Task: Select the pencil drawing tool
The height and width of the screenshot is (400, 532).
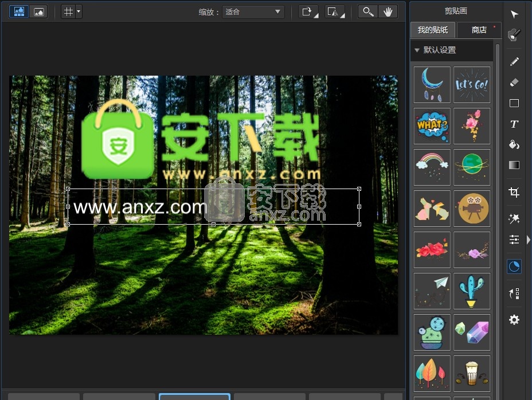Action: click(514, 61)
